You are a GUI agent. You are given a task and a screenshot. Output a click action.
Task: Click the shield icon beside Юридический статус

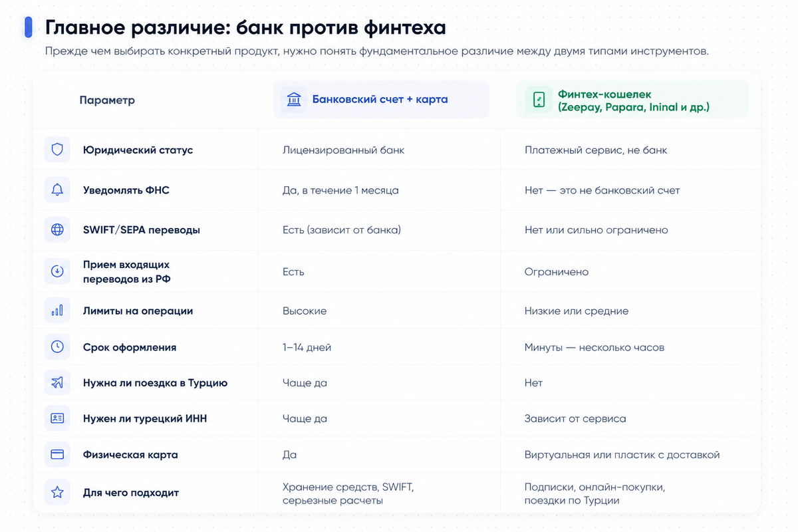tap(57, 150)
